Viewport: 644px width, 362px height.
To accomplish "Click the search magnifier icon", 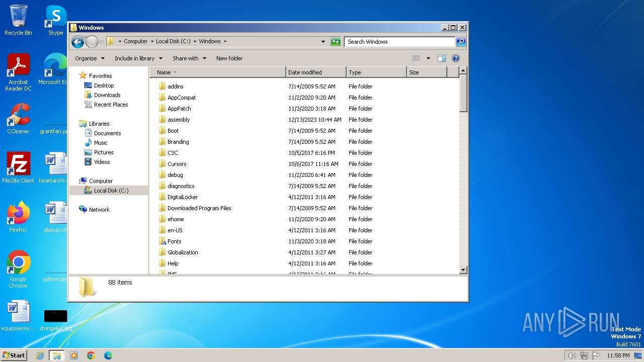I will [461, 42].
